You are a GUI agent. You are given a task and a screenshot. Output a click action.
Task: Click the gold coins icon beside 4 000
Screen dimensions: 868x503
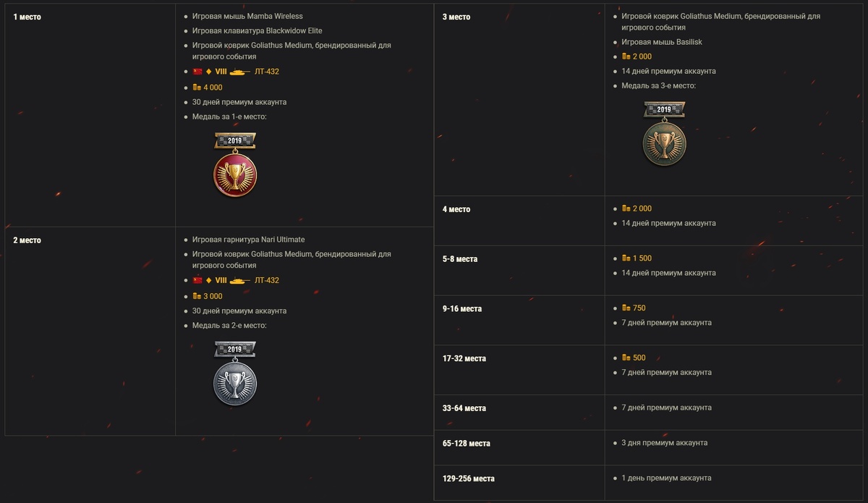tap(197, 88)
